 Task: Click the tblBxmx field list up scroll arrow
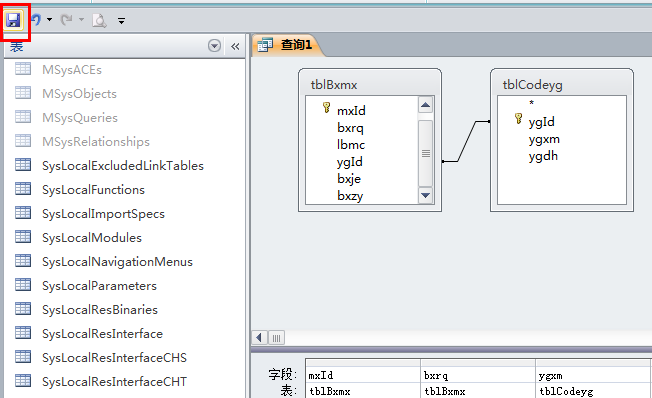(x=425, y=105)
